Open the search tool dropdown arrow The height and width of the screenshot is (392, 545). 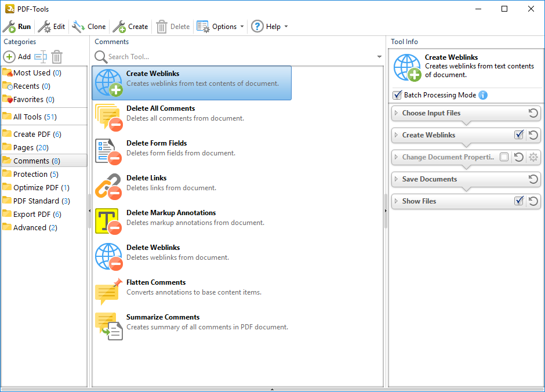pos(379,57)
